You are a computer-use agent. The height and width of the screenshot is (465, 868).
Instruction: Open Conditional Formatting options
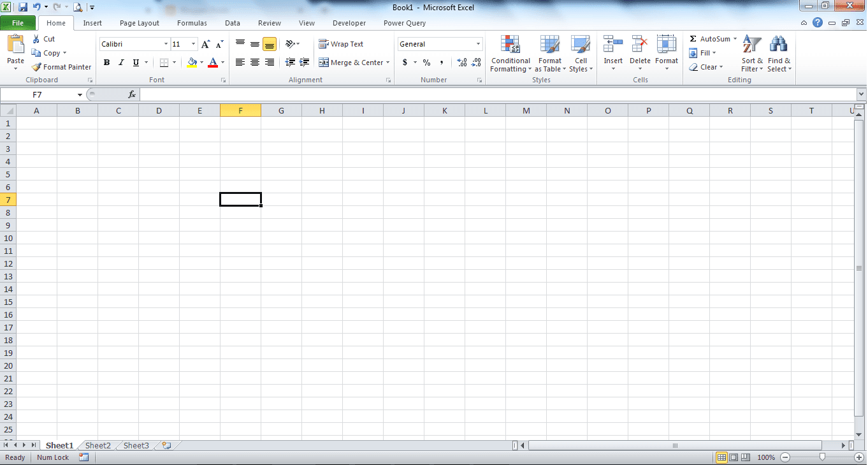510,54
